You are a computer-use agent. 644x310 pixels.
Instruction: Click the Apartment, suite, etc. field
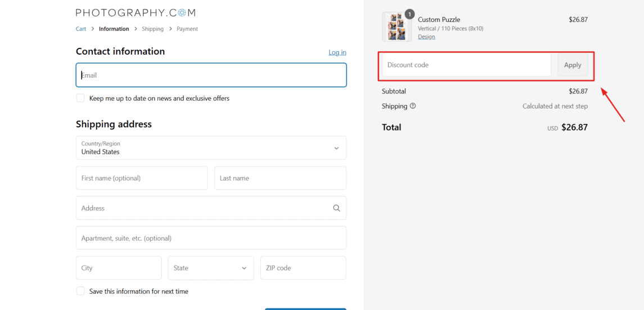click(211, 238)
